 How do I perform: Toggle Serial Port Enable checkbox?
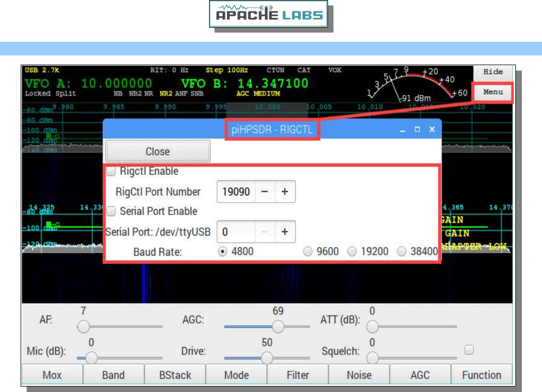111,211
